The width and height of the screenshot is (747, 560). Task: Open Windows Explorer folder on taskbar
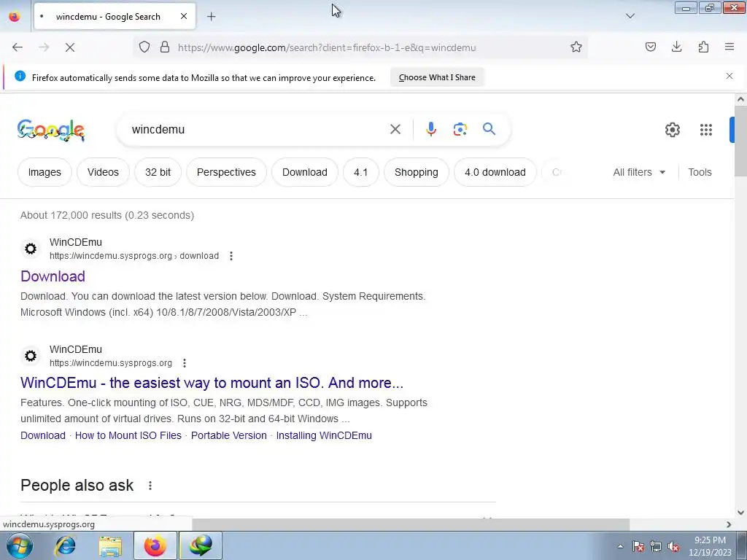(x=111, y=546)
